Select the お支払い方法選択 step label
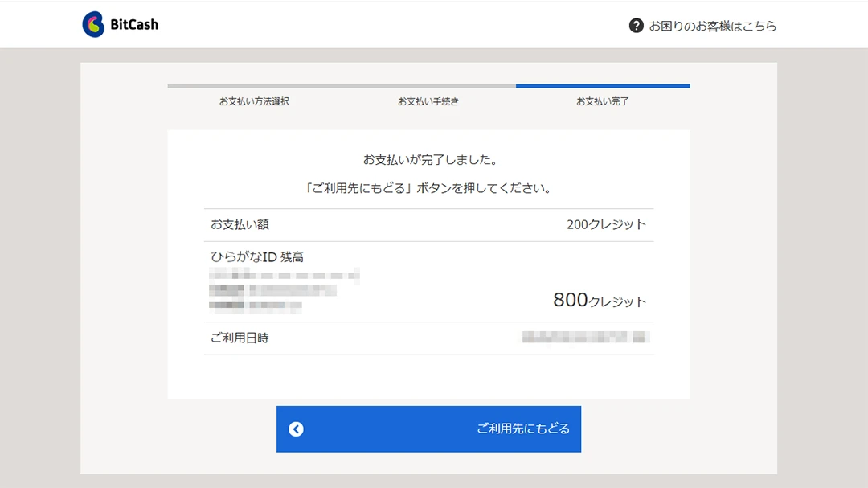 tap(254, 102)
